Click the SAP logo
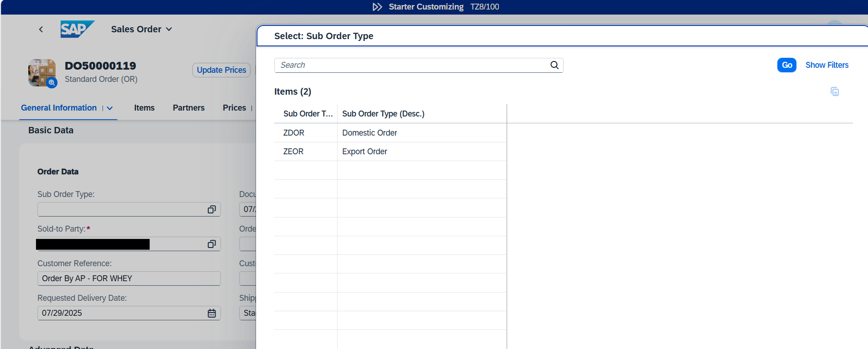The width and height of the screenshot is (868, 349). pos(77,29)
